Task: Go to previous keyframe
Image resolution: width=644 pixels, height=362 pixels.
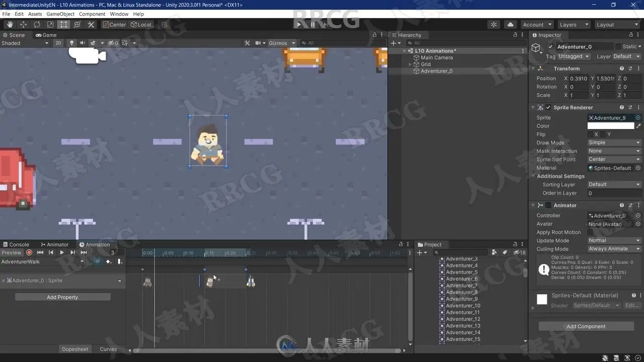Action: [51, 252]
